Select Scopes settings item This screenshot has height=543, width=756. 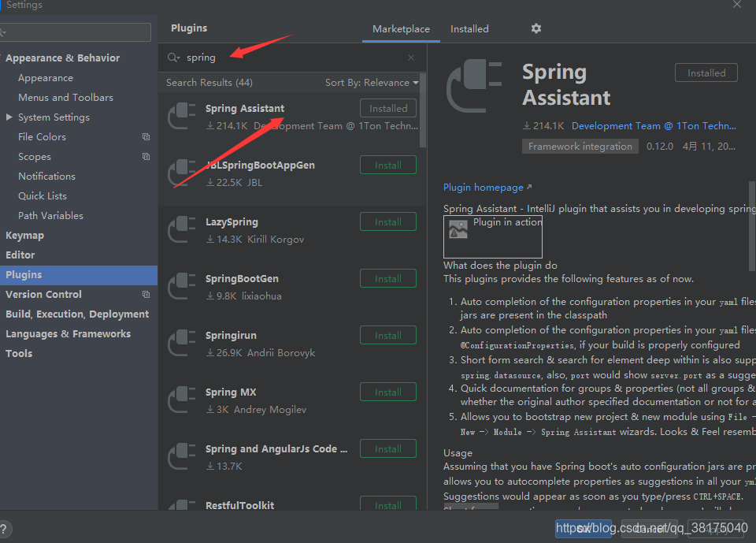34,157
